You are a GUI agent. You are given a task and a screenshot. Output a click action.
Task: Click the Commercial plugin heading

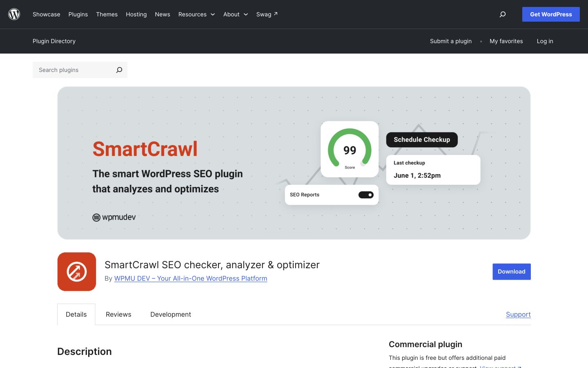point(425,344)
